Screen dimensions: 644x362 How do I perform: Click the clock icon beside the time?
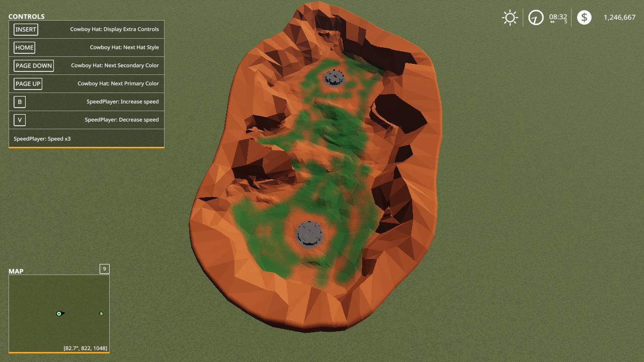(535, 18)
